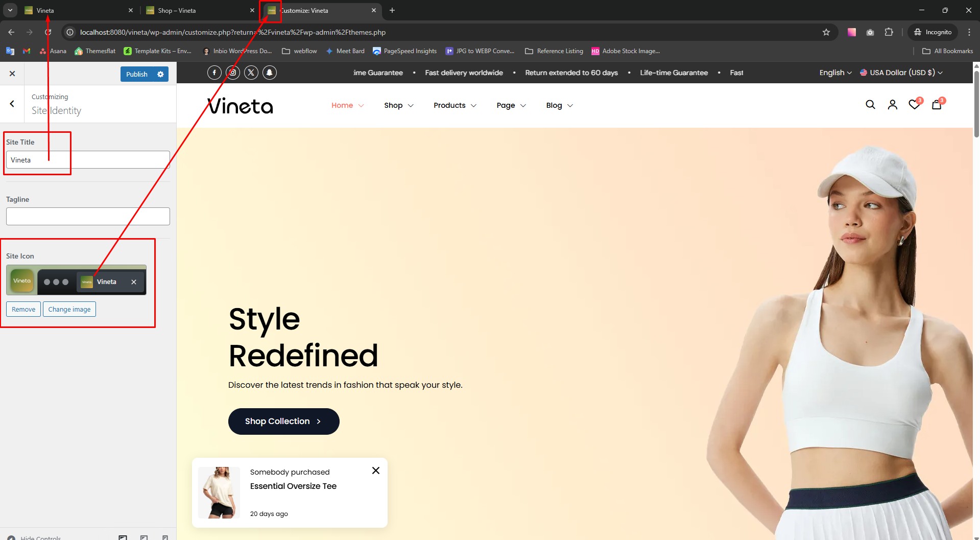Open the Instagram social icon
Image resolution: width=980 pixels, height=540 pixels.
pos(233,73)
